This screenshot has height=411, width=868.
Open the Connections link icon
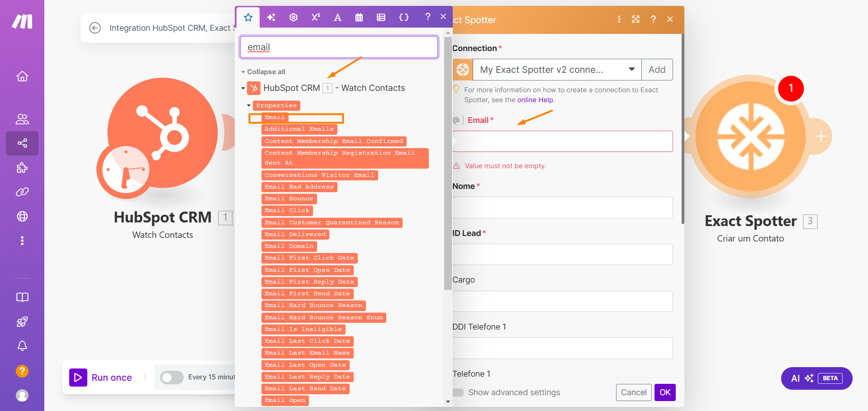[x=22, y=192]
